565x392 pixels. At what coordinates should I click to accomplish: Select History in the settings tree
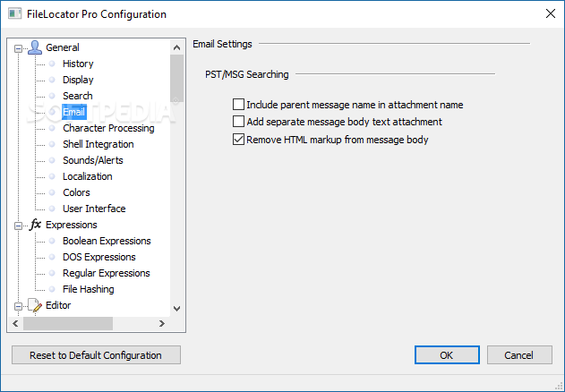78,64
